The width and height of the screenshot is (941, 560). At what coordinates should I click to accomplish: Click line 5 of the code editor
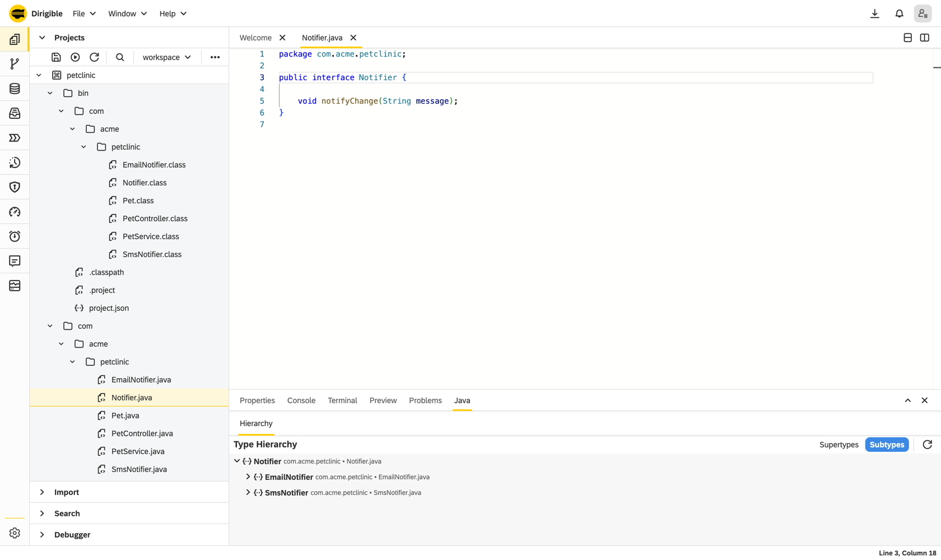(x=576, y=101)
